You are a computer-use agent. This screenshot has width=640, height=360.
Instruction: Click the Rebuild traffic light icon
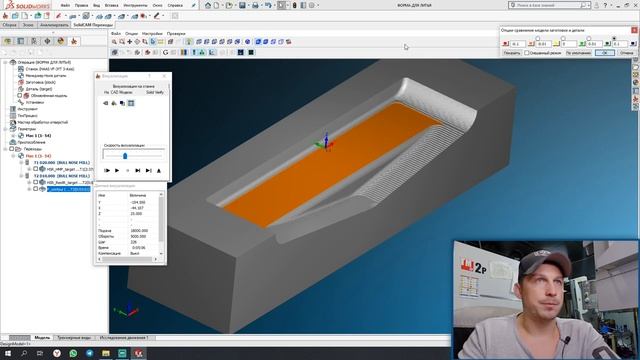tap(294, 5)
